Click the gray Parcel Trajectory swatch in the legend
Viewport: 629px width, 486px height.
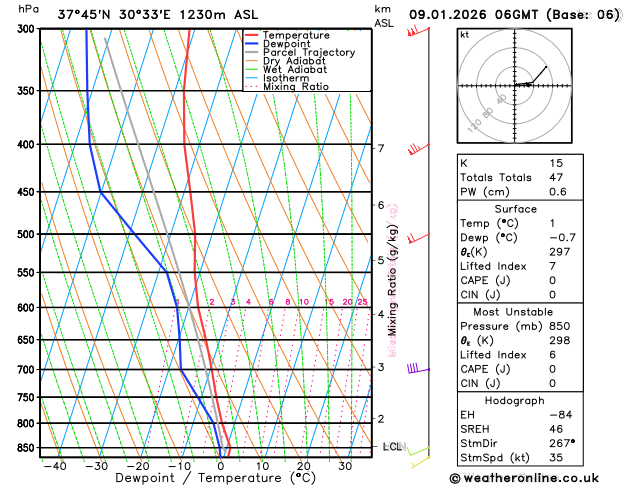(252, 52)
